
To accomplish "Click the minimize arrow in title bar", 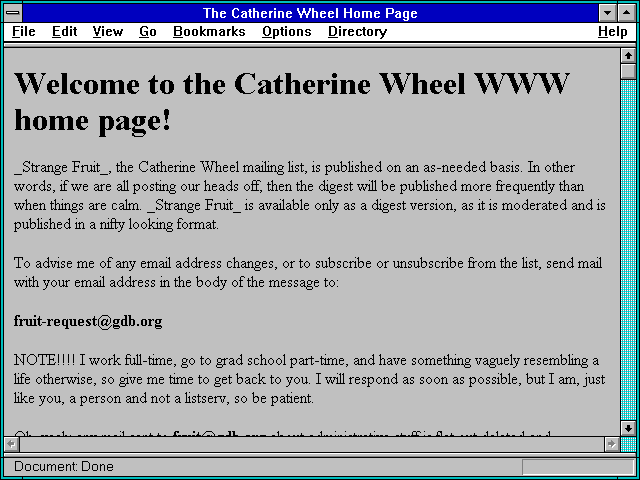I will click(608, 13).
